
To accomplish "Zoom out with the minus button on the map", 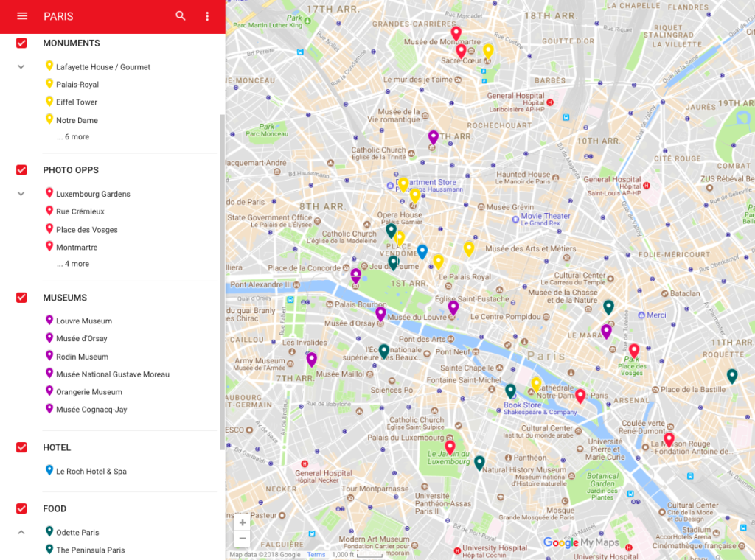I will [242, 539].
